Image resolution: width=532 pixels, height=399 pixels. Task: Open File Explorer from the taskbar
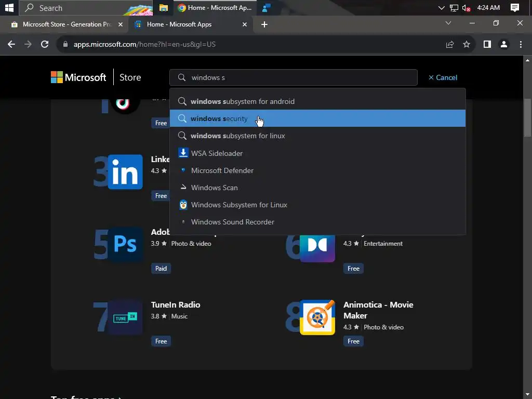164,8
